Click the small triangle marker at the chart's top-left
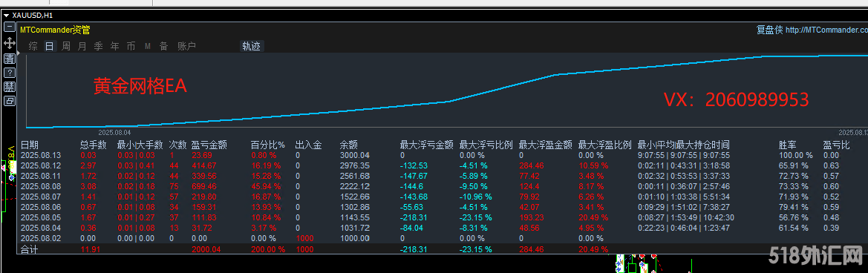This screenshot has width=868, height=273. click(x=19, y=53)
